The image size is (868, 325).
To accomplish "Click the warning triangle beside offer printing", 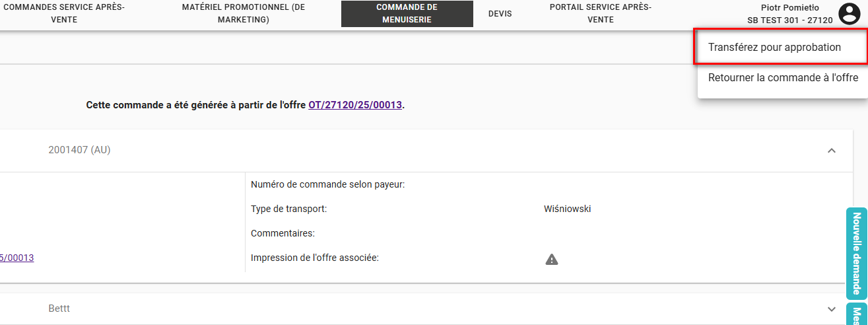I will coord(552,259).
